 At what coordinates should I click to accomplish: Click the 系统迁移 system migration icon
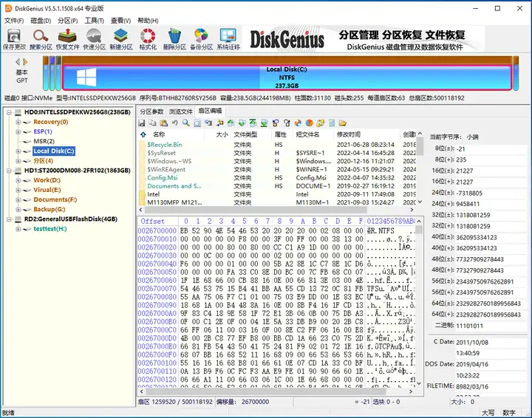tap(228, 40)
